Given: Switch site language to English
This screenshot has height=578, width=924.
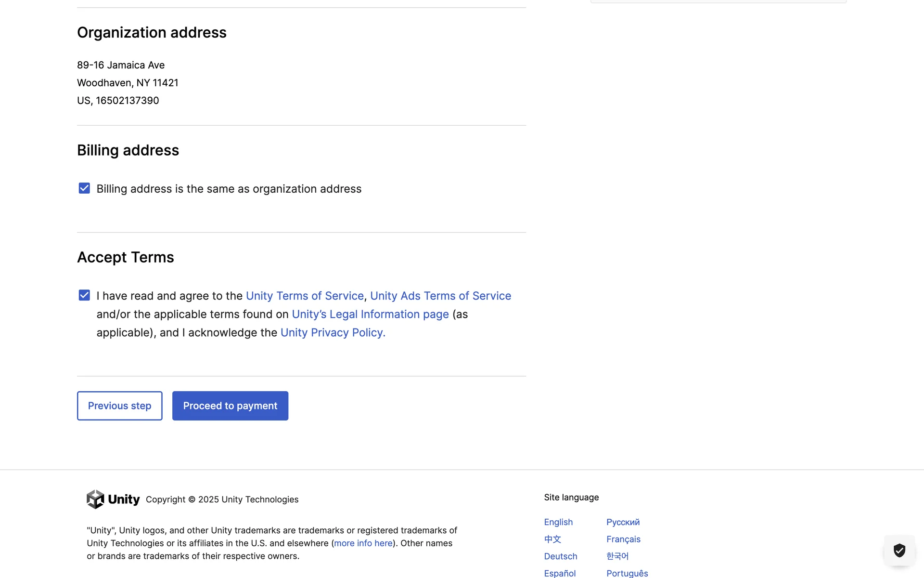Looking at the screenshot, I should click(558, 522).
